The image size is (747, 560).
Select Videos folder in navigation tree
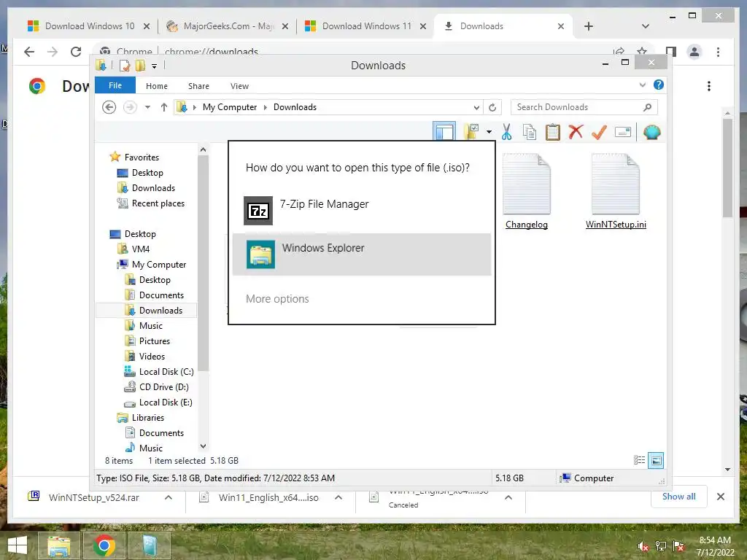(152, 356)
